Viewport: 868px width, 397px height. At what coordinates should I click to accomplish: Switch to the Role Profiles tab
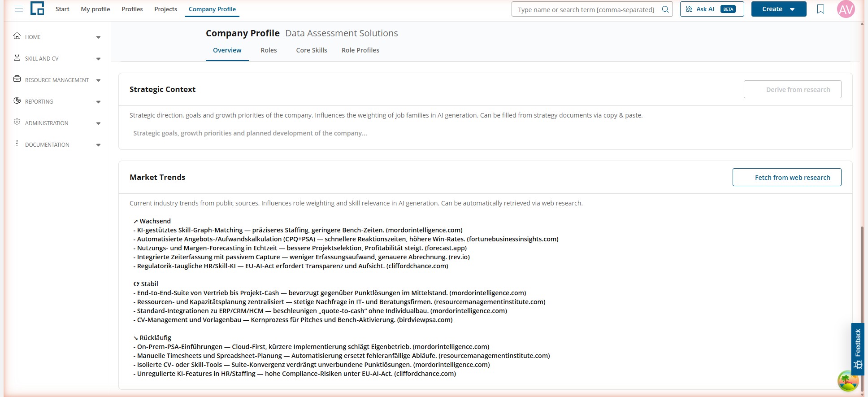pyautogui.click(x=360, y=50)
